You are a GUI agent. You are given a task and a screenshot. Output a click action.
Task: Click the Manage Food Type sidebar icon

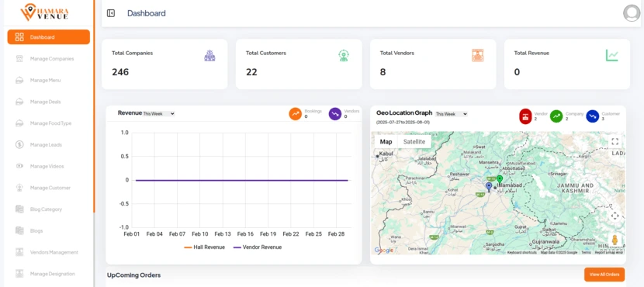pyautogui.click(x=19, y=123)
